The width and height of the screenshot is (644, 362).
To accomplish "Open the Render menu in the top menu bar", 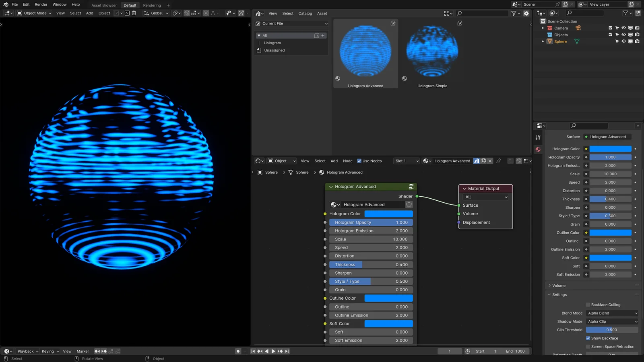I will (x=41, y=4).
